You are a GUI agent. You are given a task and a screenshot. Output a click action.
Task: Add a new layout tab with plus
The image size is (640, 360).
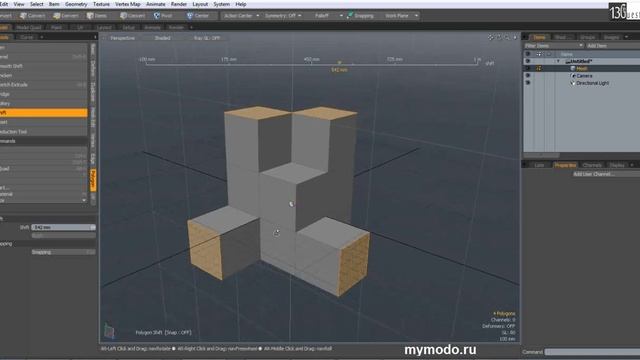[x=191, y=27]
